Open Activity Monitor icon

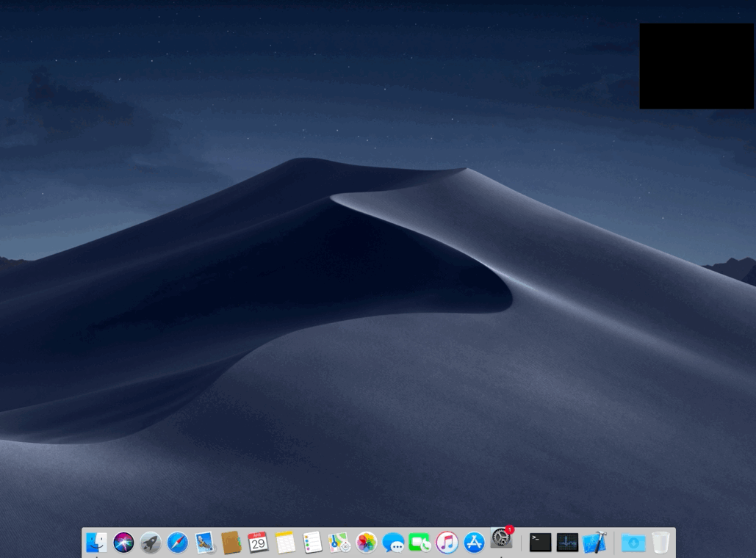click(567, 543)
